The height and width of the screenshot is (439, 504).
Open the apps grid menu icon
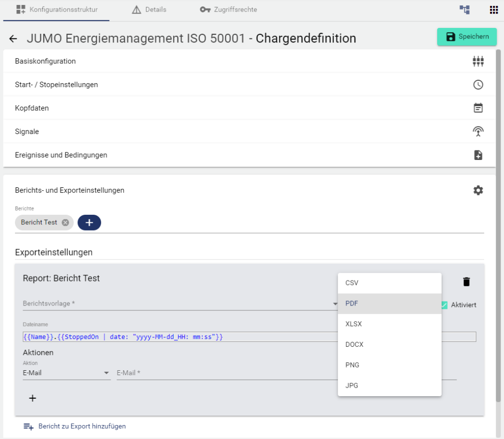494,10
